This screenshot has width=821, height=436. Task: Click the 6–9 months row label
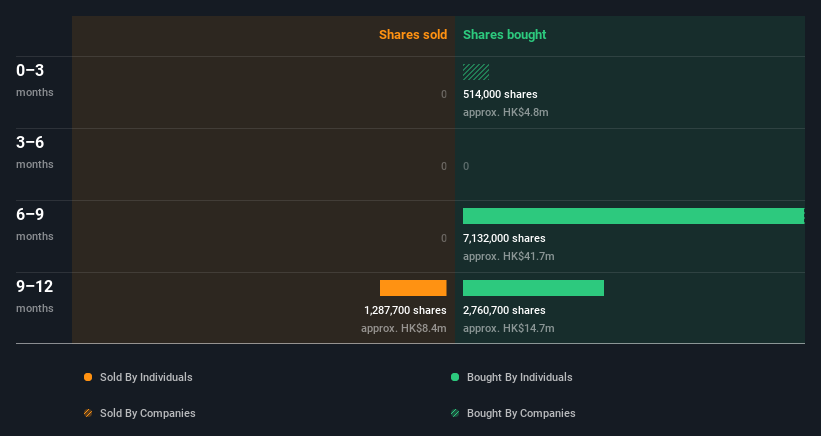[35, 224]
